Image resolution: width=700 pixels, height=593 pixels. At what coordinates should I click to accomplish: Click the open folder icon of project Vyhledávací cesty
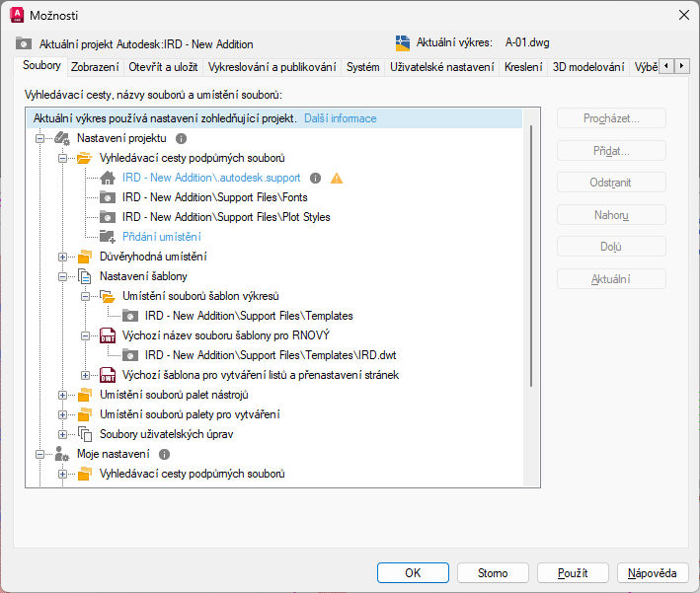pyautogui.click(x=84, y=158)
